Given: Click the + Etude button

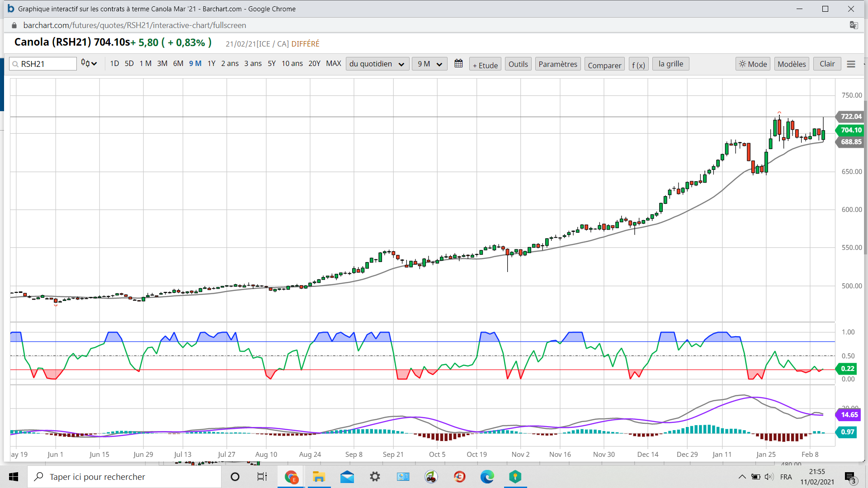Looking at the screenshot, I should click(x=485, y=65).
